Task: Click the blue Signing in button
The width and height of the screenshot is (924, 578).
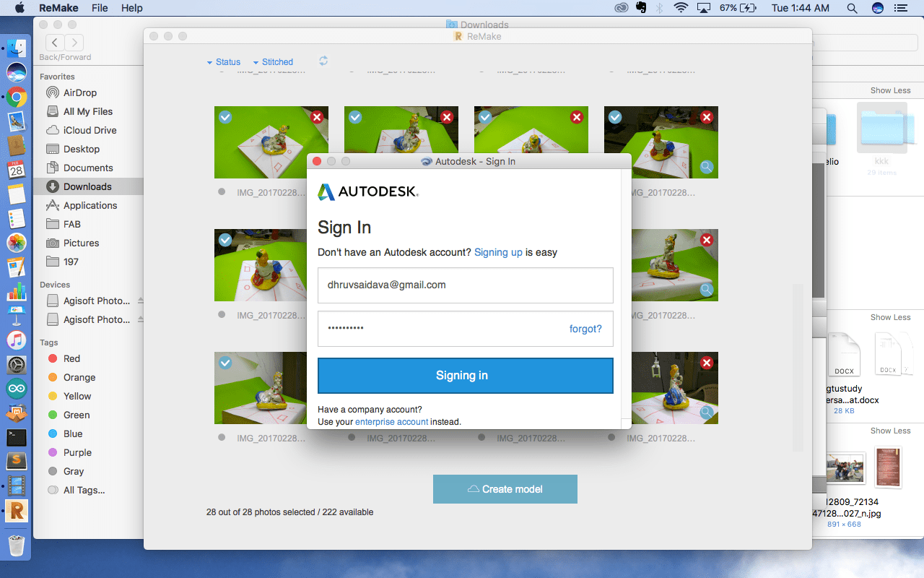Action: tap(466, 376)
